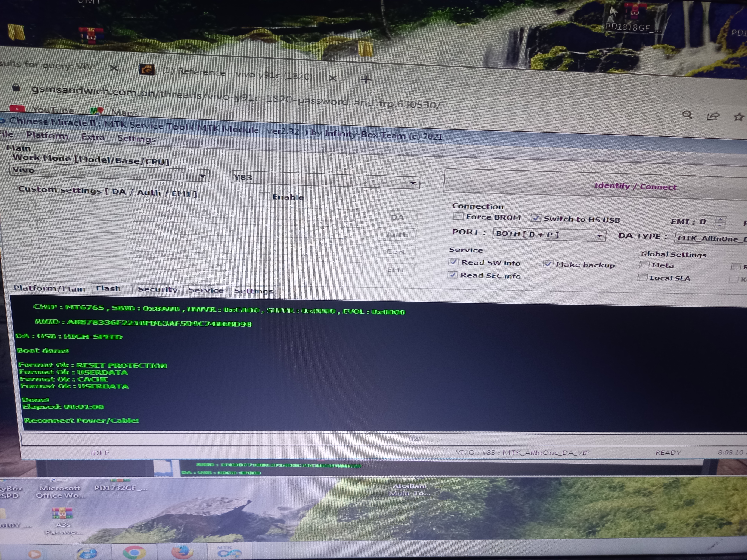Switch to the Platform/Main tab
The width and height of the screenshot is (747, 560).
pos(49,288)
